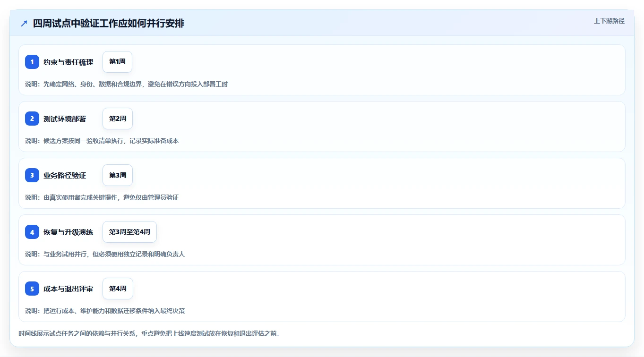Click the heading 四周试点中验证工作应如何并行安排
Viewport: 644px width, 357px height.
click(109, 24)
